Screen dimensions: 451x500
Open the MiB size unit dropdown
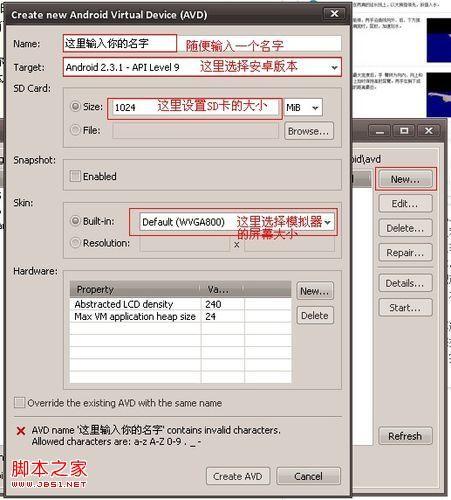click(x=303, y=107)
